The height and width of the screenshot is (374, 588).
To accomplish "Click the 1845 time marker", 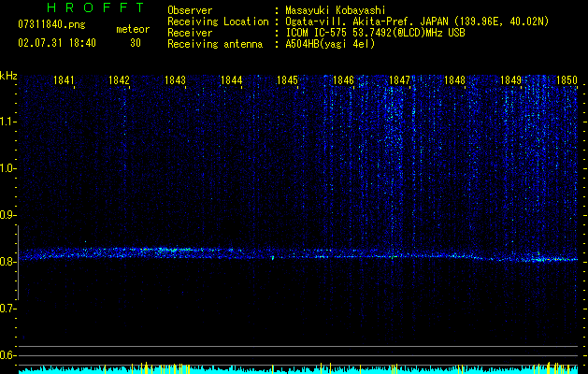I will (287, 80).
